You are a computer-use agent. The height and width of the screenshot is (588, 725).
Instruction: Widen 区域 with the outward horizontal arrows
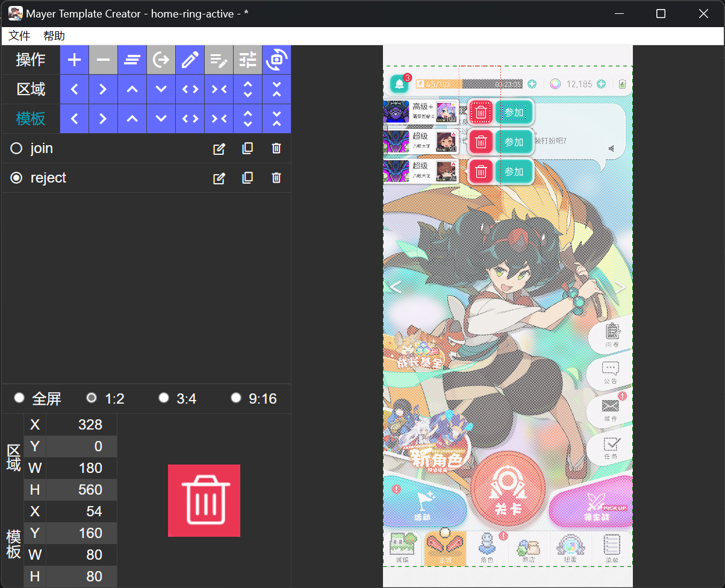190,89
